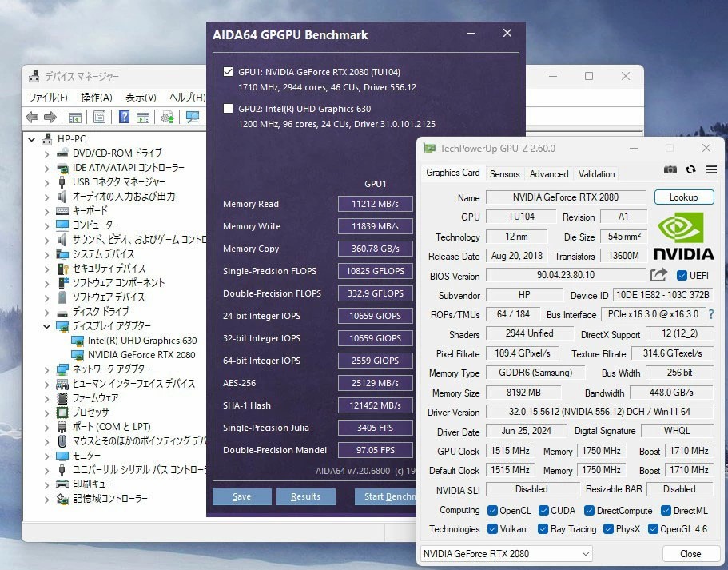Expand the モニター node
Screen dimensions: 728x570
coord(46,456)
